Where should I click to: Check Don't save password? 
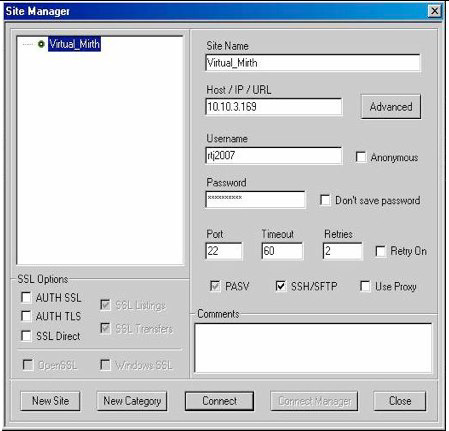[x=325, y=200]
